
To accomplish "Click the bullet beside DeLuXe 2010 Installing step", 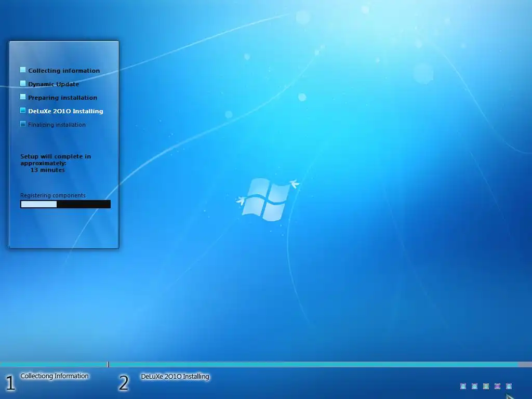I will pos(23,110).
